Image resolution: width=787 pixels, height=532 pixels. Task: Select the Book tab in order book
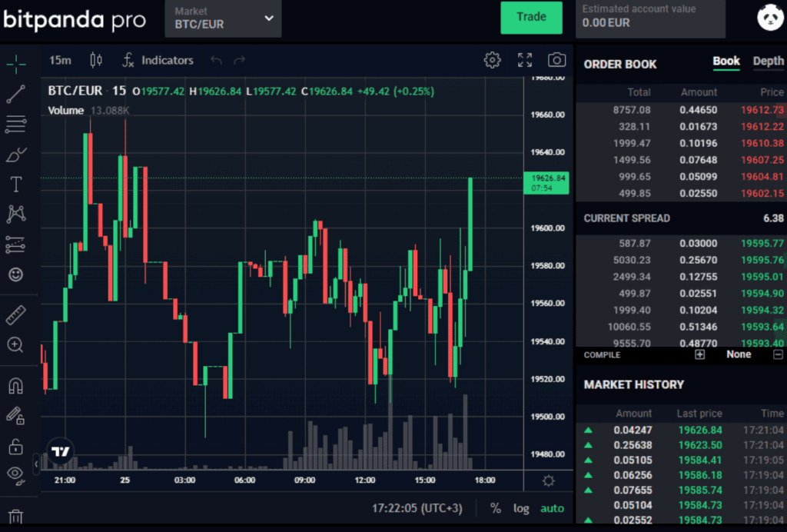(x=726, y=62)
